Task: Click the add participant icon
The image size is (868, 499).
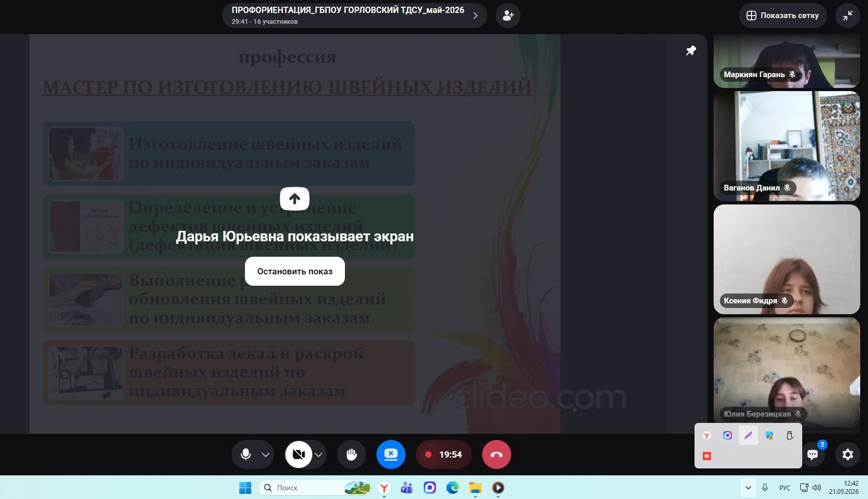Action: coord(508,16)
